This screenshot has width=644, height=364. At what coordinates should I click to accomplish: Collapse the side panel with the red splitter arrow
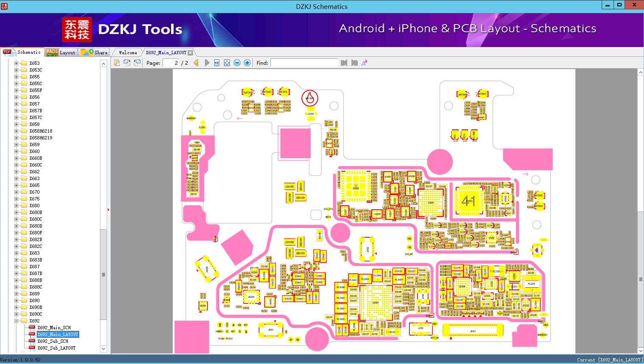109,209
